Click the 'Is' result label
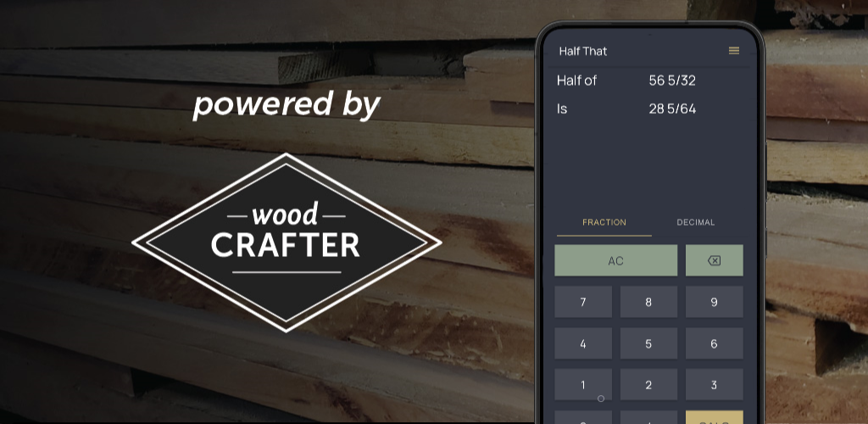This screenshot has width=868, height=424. pyautogui.click(x=562, y=109)
